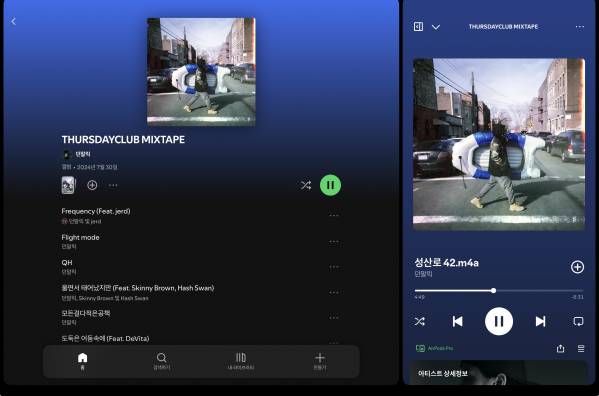The image size is (599, 396).
Task: Open options for Frequency (Feat. jerd) track
Action: [334, 215]
